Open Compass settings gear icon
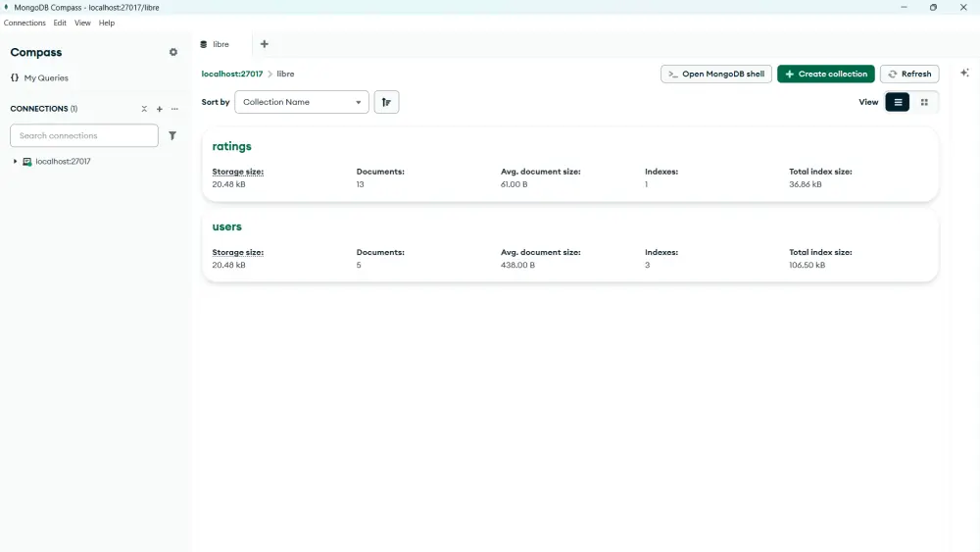980x552 pixels. point(173,53)
